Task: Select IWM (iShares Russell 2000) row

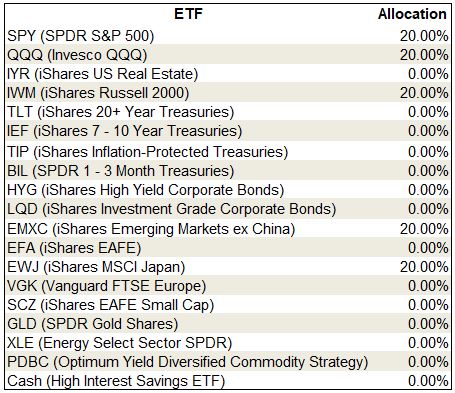Action: click(x=228, y=93)
